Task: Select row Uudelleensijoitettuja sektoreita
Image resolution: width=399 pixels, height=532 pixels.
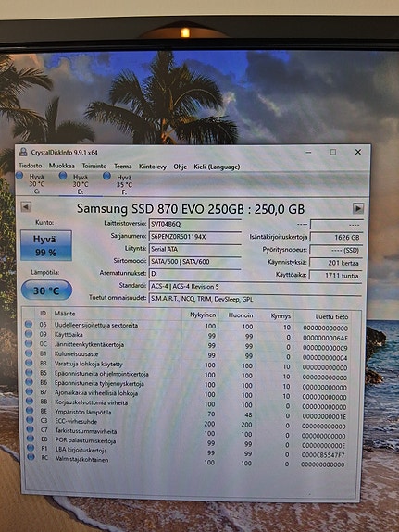Action: [x=187, y=326]
